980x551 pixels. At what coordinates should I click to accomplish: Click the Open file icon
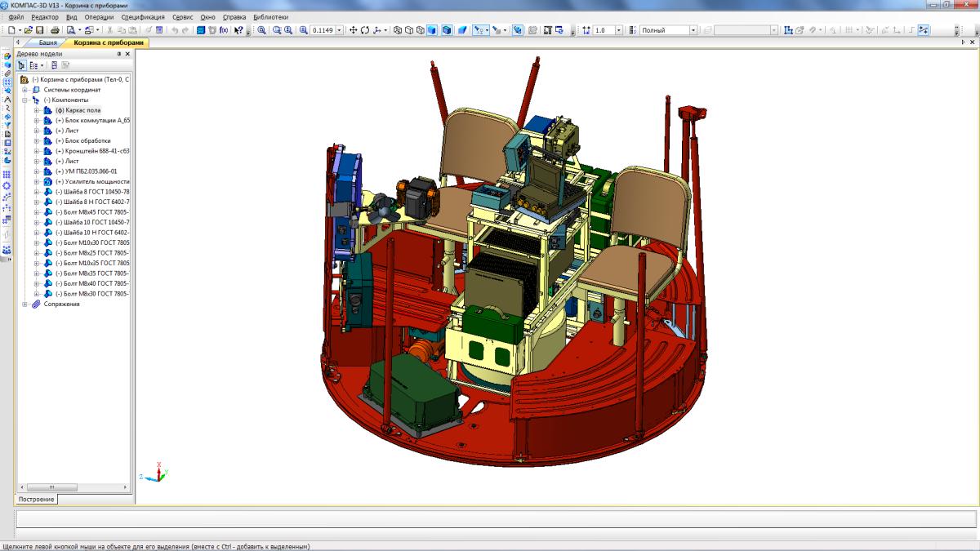click(28, 30)
